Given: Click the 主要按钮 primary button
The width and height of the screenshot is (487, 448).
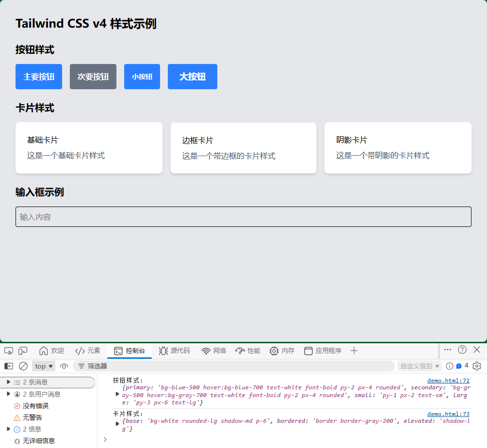Looking at the screenshot, I should [x=39, y=77].
